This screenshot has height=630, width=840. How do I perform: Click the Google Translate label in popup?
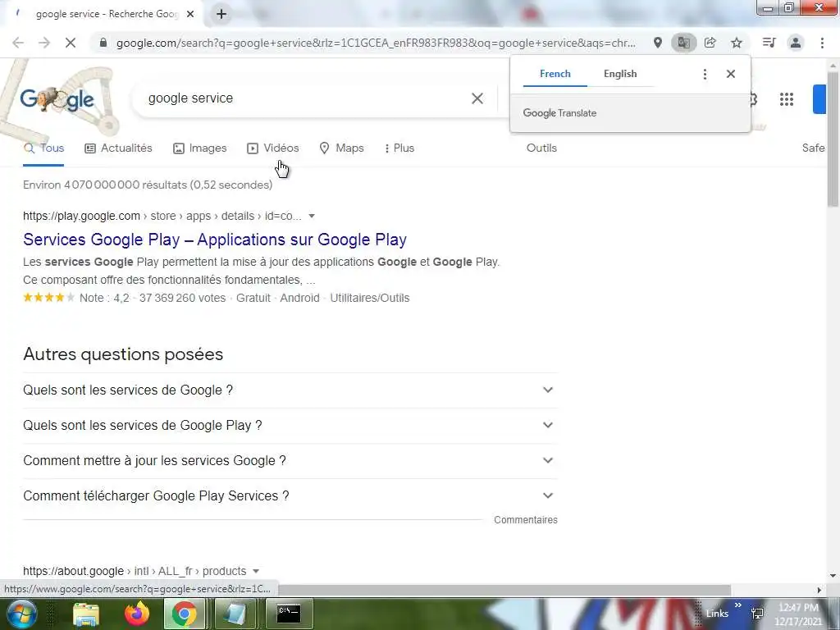pos(559,113)
